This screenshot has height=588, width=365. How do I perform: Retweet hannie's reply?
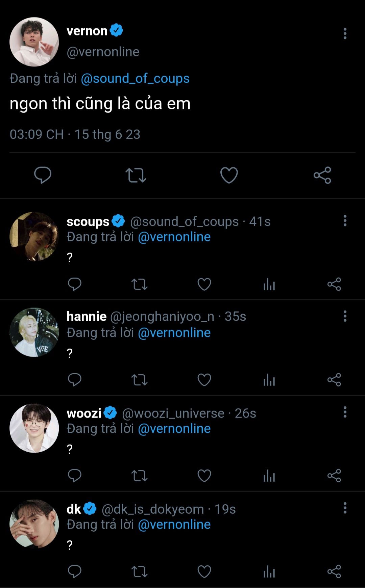[139, 380]
